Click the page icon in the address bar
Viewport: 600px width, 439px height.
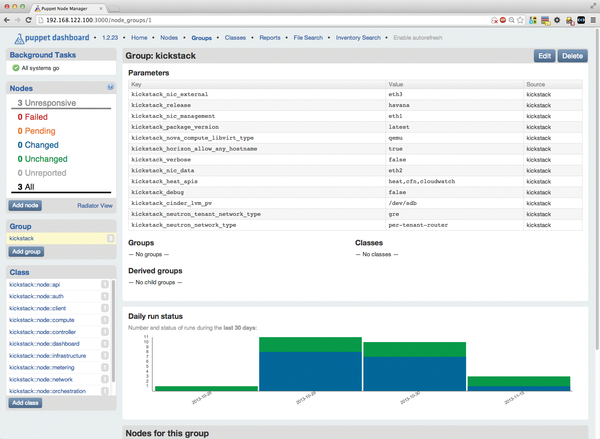point(41,20)
